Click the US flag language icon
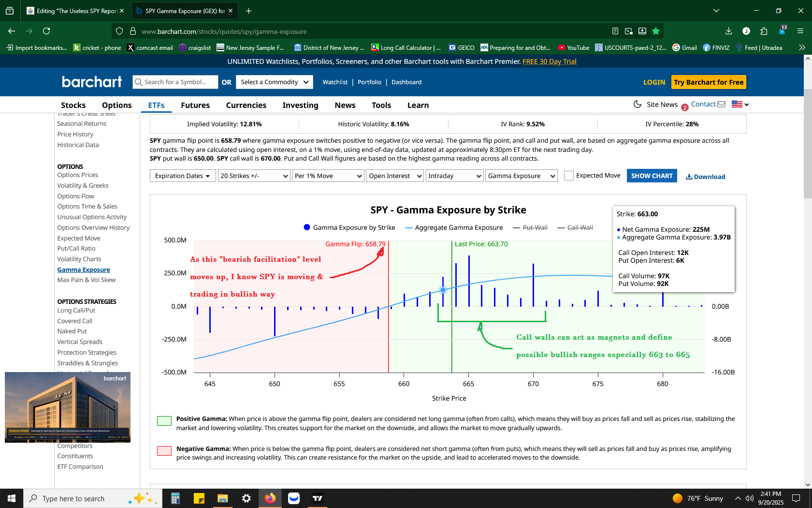 click(x=737, y=104)
